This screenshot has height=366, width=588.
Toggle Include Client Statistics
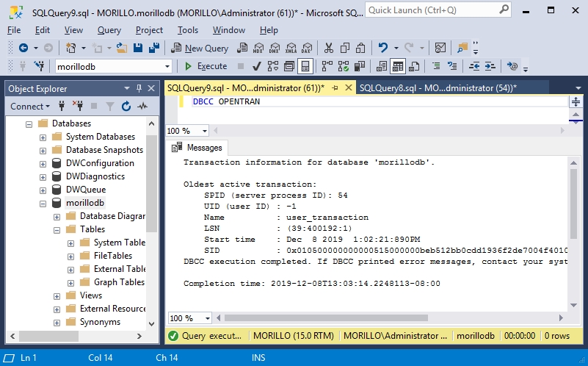[360, 66]
